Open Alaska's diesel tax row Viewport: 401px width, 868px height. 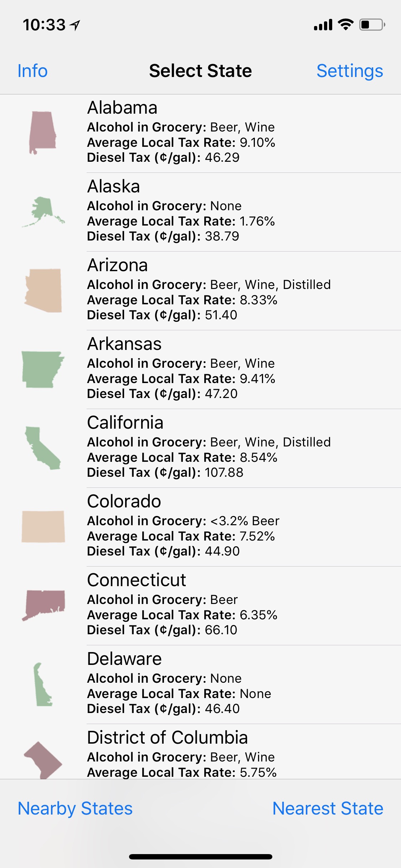163,236
